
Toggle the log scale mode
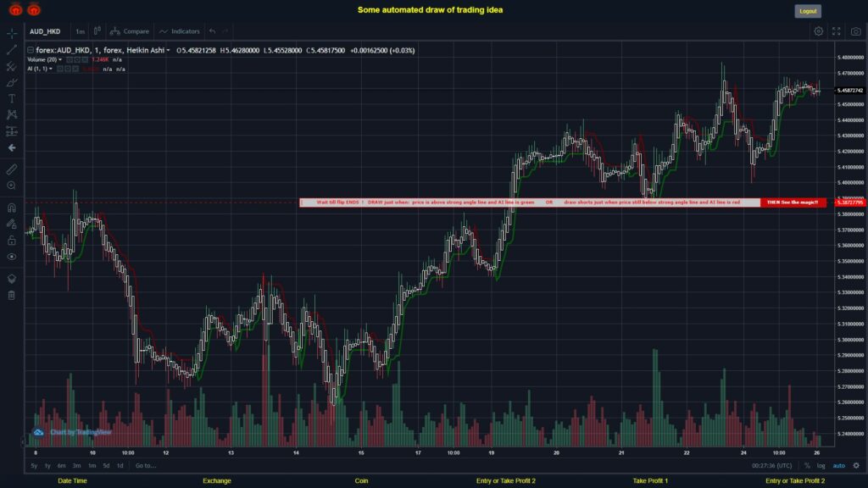click(x=821, y=466)
